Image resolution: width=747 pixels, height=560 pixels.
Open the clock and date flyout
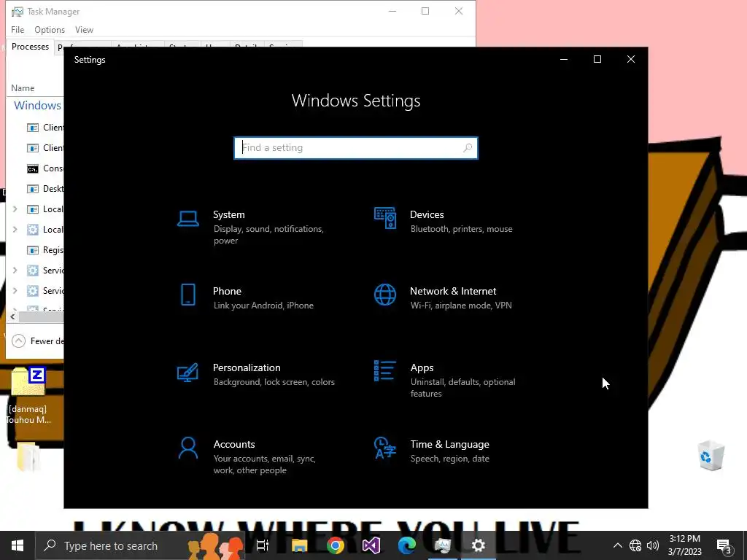tap(685, 545)
